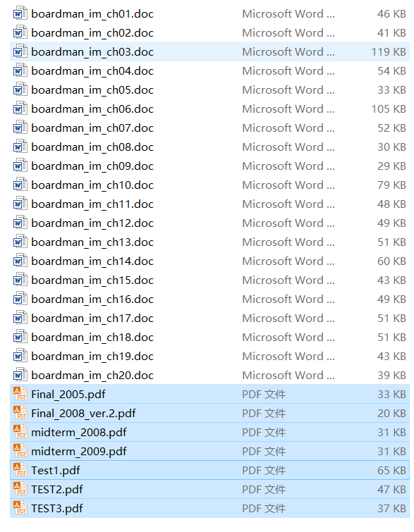
Task: Click the file type label of boardman_im_ch15.doc
Action: 288,280
